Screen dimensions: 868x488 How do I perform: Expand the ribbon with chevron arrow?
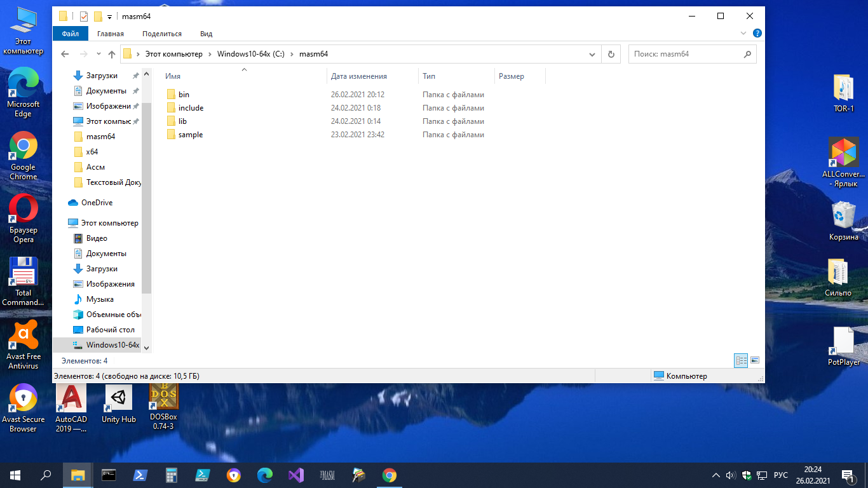tap(743, 33)
